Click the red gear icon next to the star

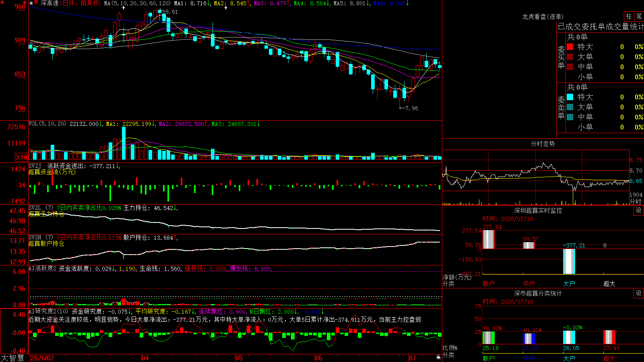tap(36, 3)
